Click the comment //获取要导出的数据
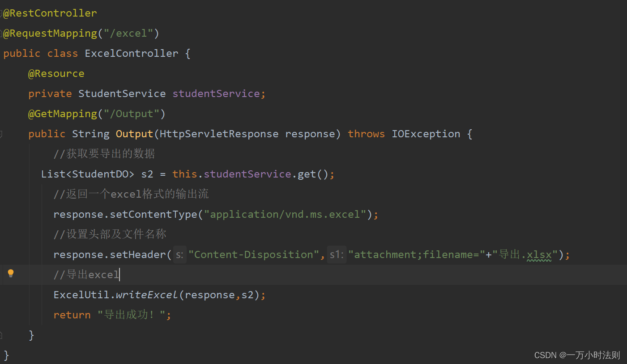 (x=104, y=154)
